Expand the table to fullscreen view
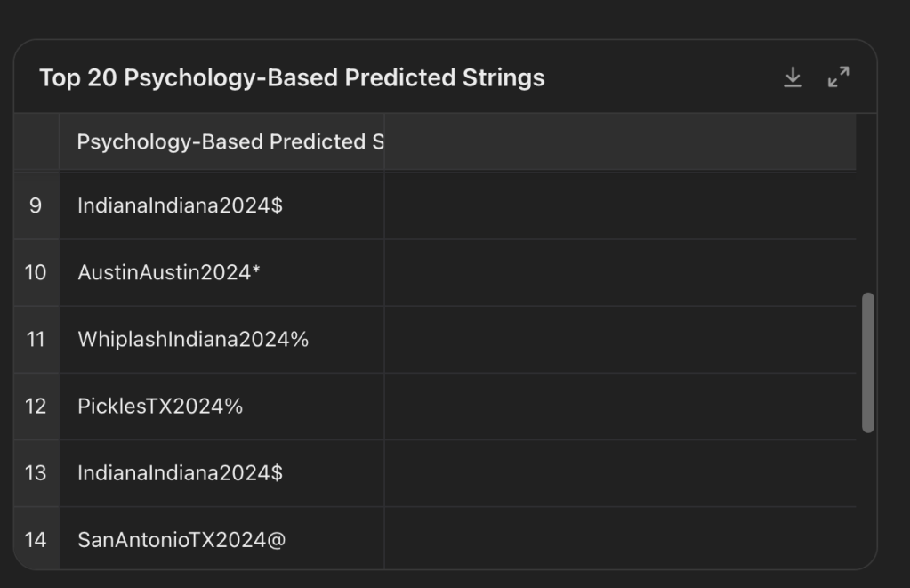The height and width of the screenshot is (588, 910). coord(838,78)
